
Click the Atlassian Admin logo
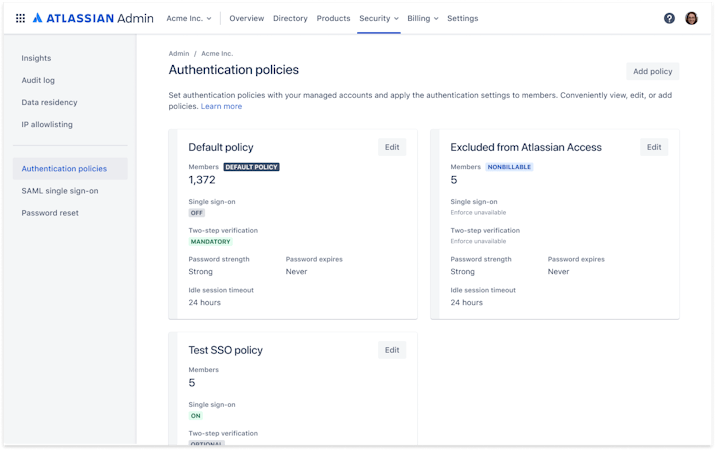tap(93, 18)
